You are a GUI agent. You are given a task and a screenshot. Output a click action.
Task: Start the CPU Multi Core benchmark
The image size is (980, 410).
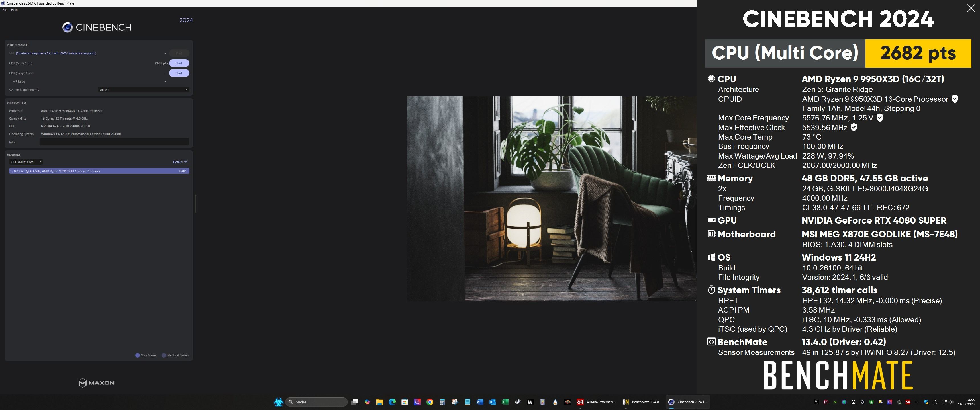coord(179,63)
